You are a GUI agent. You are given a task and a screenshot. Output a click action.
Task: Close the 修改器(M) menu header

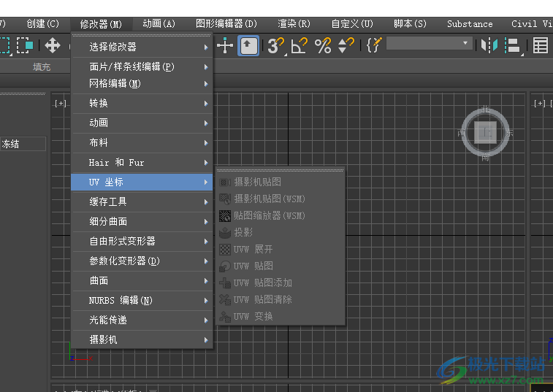click(x=102, y=24)
